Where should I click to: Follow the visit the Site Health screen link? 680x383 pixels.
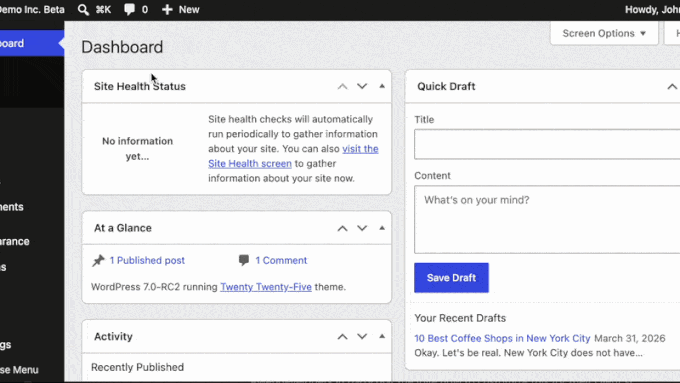click(293, 156)
